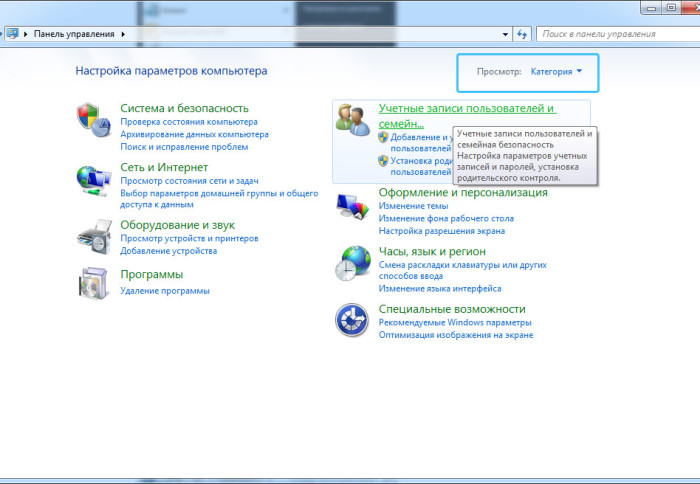Open the Специальные возможности accessibility icon
700x484 pixels.
click(352, 320)
